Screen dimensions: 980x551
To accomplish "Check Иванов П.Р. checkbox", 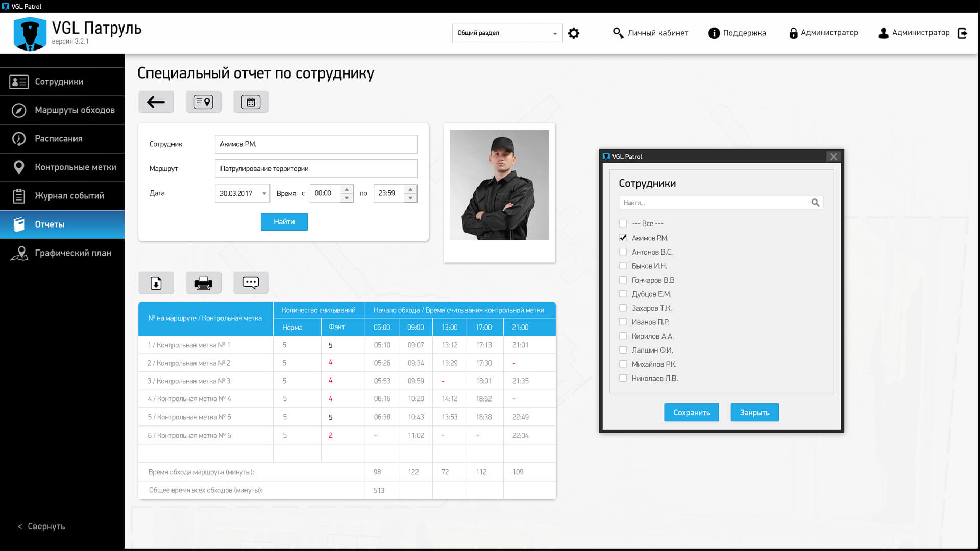I will (x=623, y=322).
